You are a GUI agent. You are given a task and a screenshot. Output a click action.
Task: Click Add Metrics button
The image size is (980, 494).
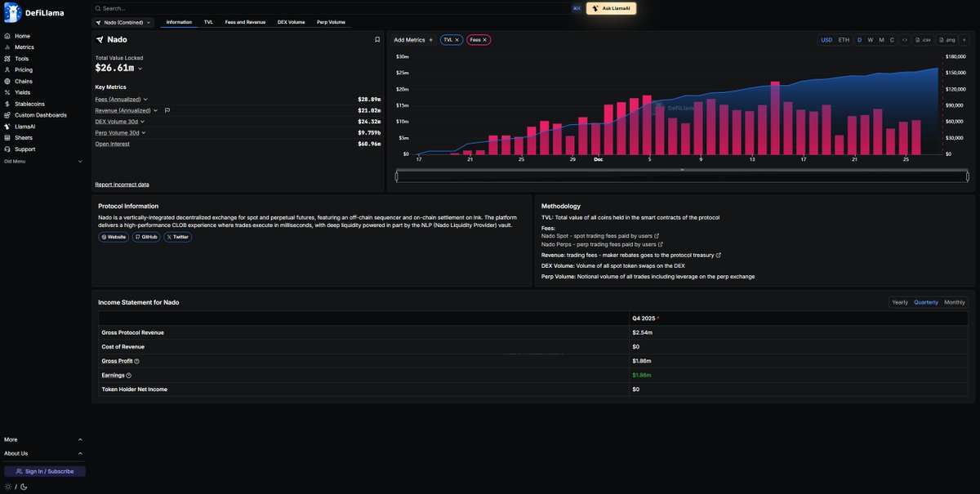(x=413, y=39)
